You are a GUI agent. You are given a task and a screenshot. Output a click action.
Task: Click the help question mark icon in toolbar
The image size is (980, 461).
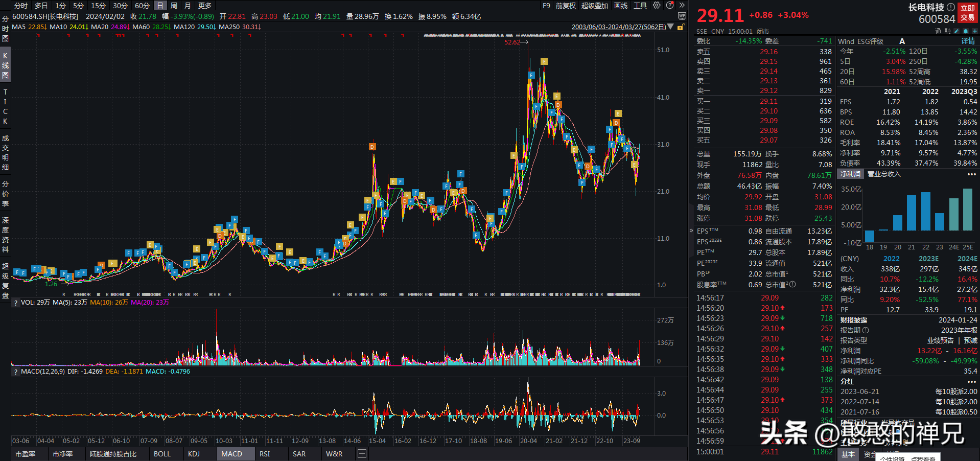670,6
